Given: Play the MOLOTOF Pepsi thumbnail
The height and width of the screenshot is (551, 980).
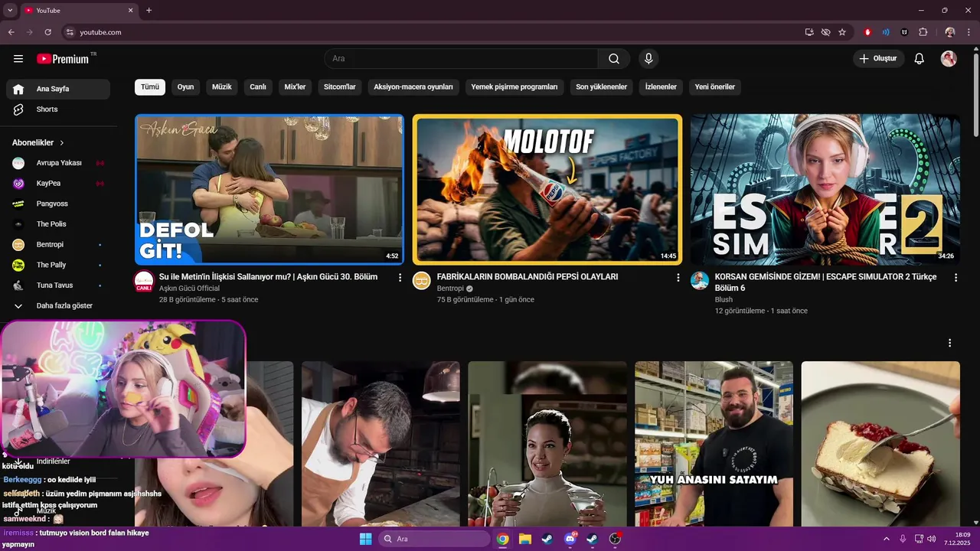Looking at the screenshot, I should point(547,189).
